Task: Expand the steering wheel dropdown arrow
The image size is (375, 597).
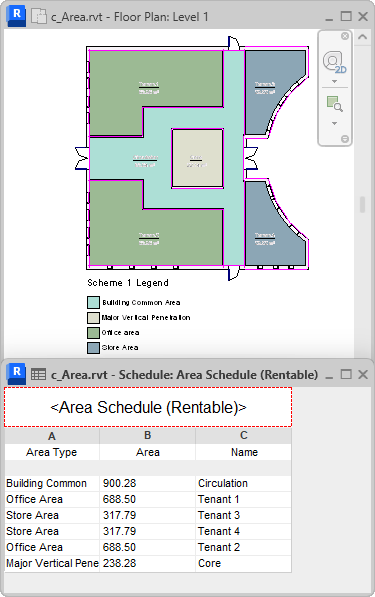Action: (x=334, y=81)
